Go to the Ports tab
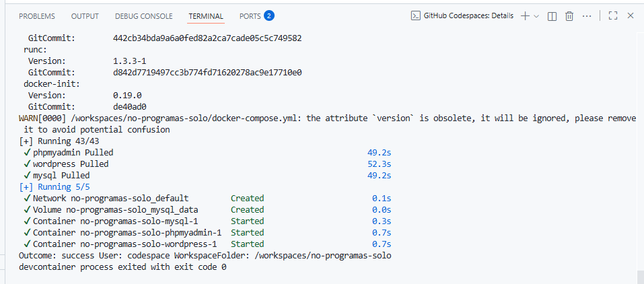 click(x=250, y=15)
